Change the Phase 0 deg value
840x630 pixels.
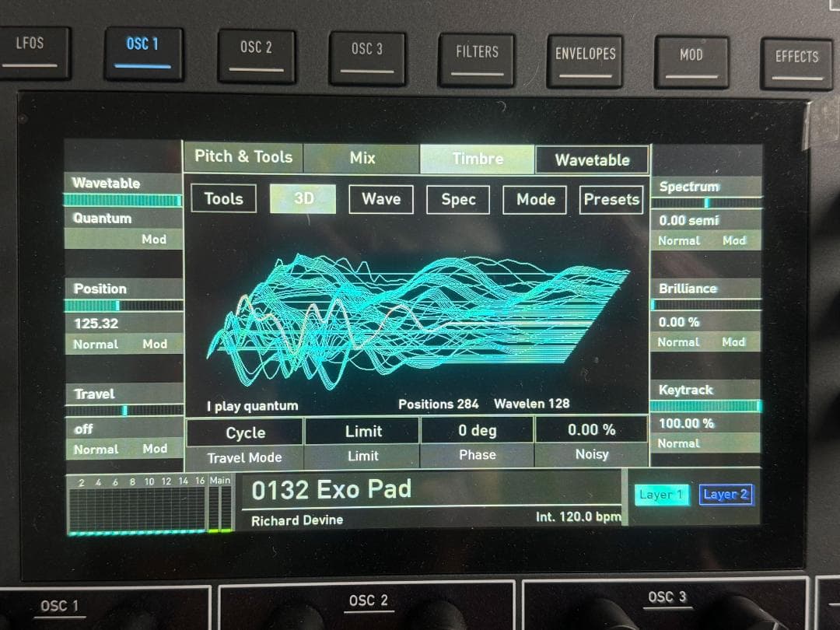[x=477, y=430]
